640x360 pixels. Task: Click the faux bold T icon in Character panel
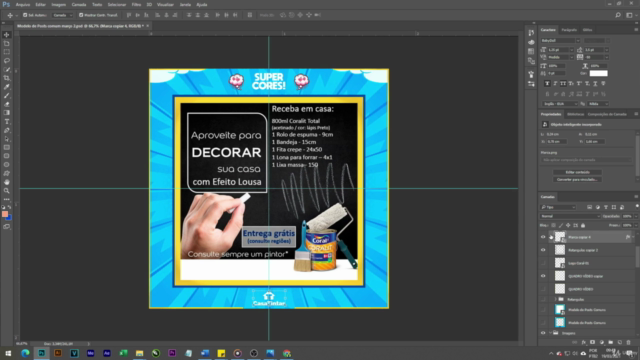[x=547, y=83]
